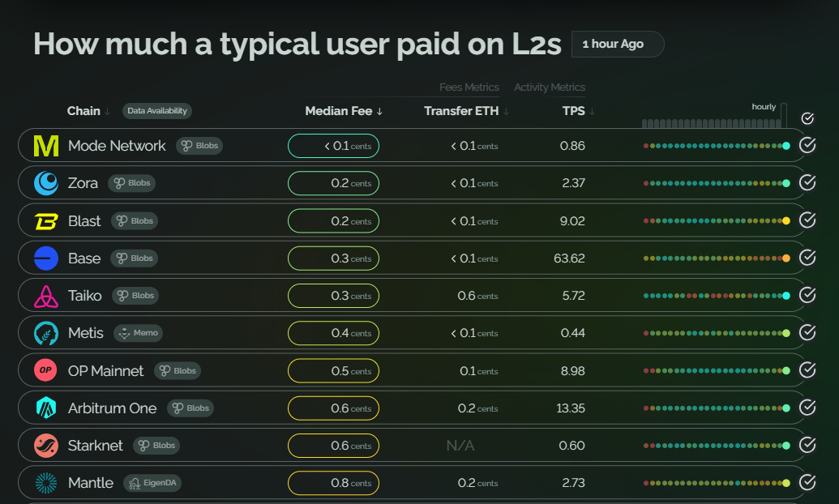The image size is (839, 504).
Task: Toggle the OP Mainnet row checkmark
Action: pyautogui.click(x=807, y=370)
